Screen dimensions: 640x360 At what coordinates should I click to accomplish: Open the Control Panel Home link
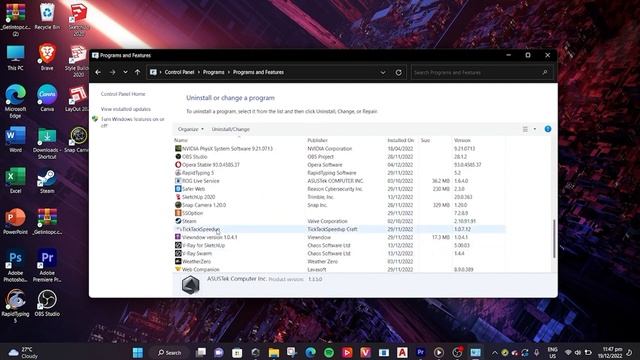(123, 94)
